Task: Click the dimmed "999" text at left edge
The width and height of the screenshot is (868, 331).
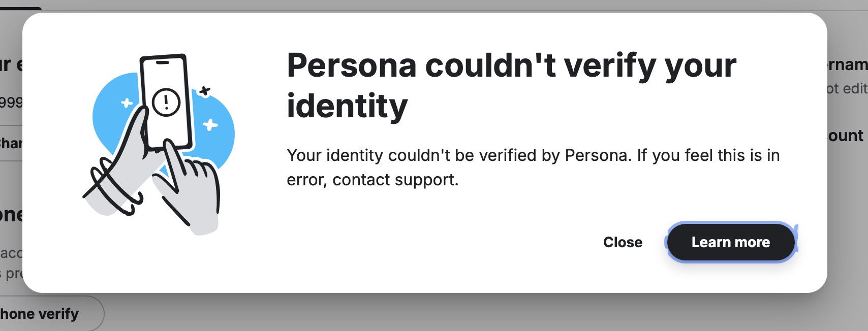Action: click(11, 103)
